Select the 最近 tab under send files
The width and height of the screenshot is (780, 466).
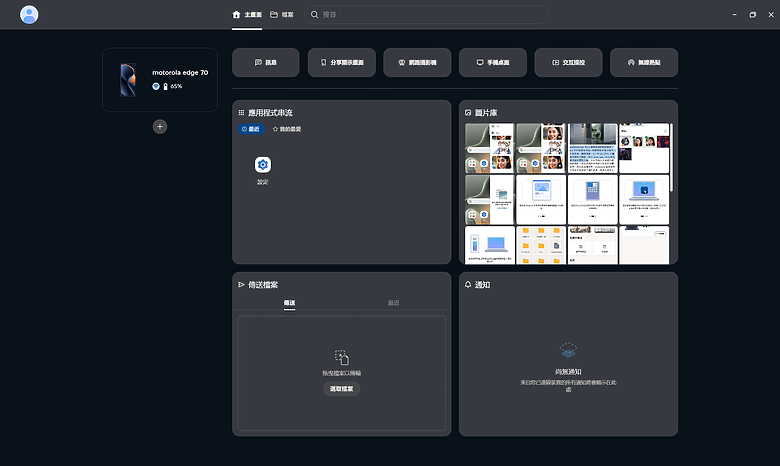tap(393, 302)
